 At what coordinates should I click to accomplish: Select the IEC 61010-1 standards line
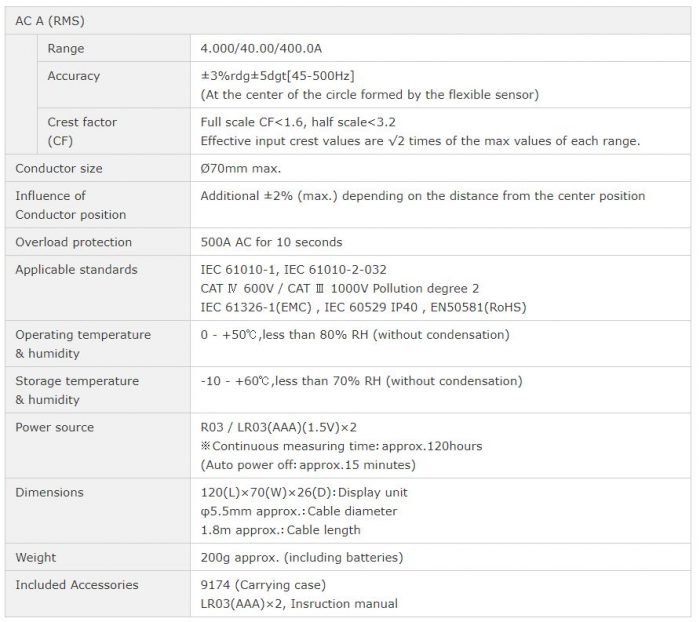(293, 270)
